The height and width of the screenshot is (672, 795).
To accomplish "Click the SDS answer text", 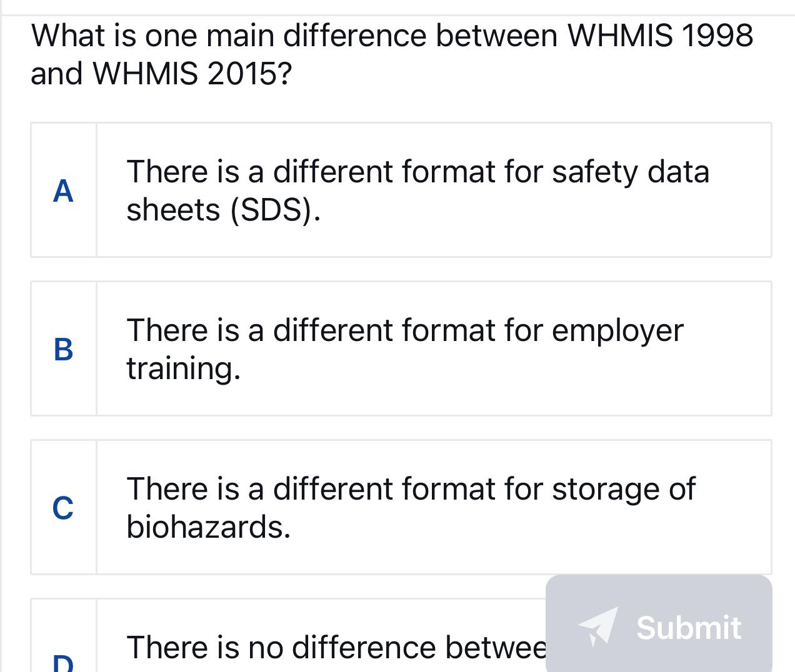I will (417, 190).
